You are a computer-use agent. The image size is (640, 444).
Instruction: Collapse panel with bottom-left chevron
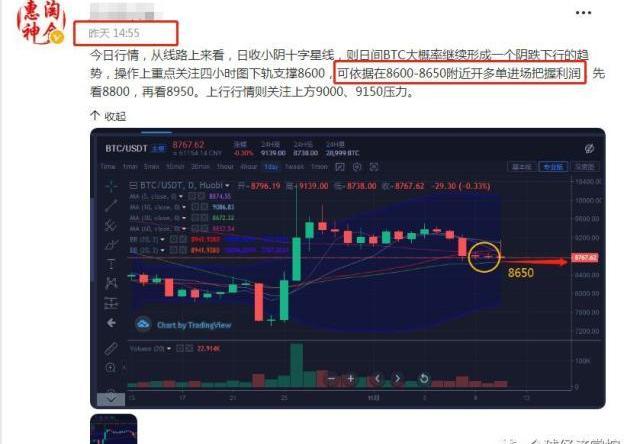coord(111,399)
